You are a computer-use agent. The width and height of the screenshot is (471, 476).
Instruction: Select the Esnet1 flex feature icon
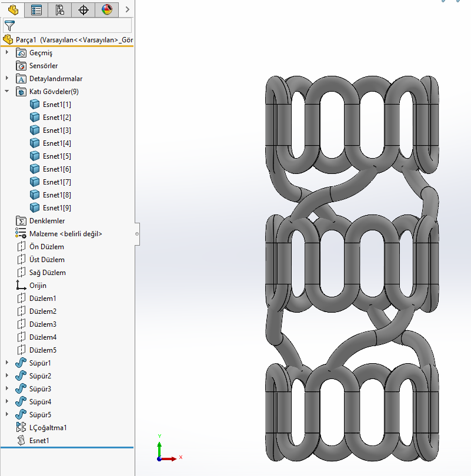point(21,441)
